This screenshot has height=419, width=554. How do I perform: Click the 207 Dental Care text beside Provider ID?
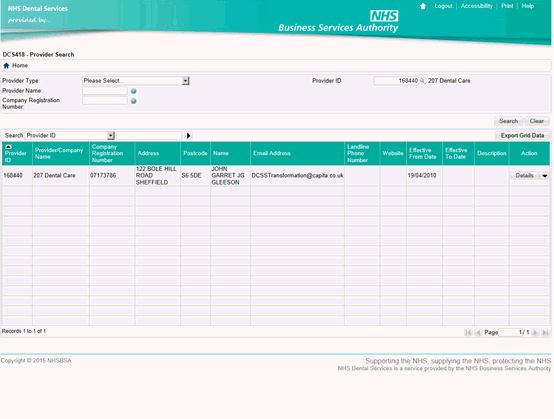click(449, 81)
